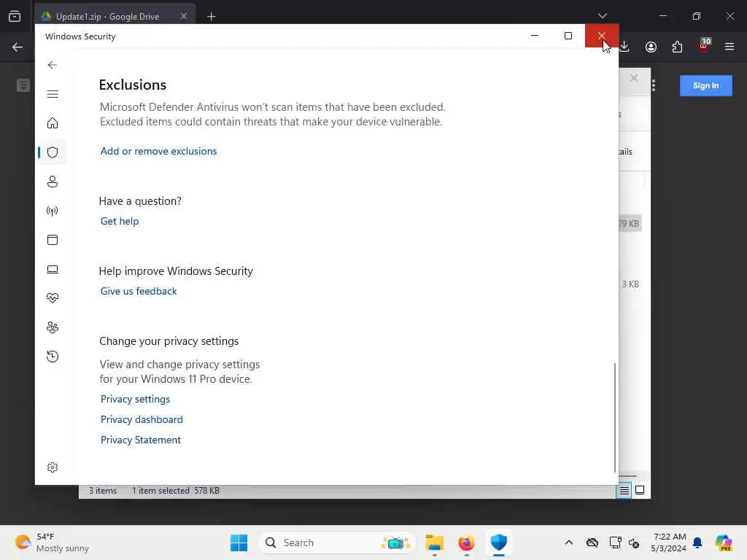Expand the browser list all tabs chevron
Viewport: 747px width, 560px height.
coord(603,16)
